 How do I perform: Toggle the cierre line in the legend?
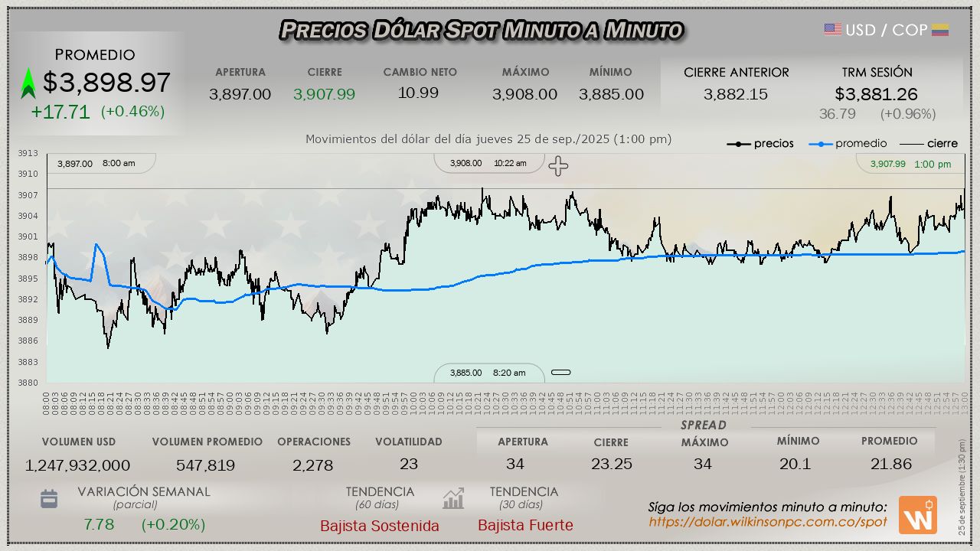tap(928, 144)
